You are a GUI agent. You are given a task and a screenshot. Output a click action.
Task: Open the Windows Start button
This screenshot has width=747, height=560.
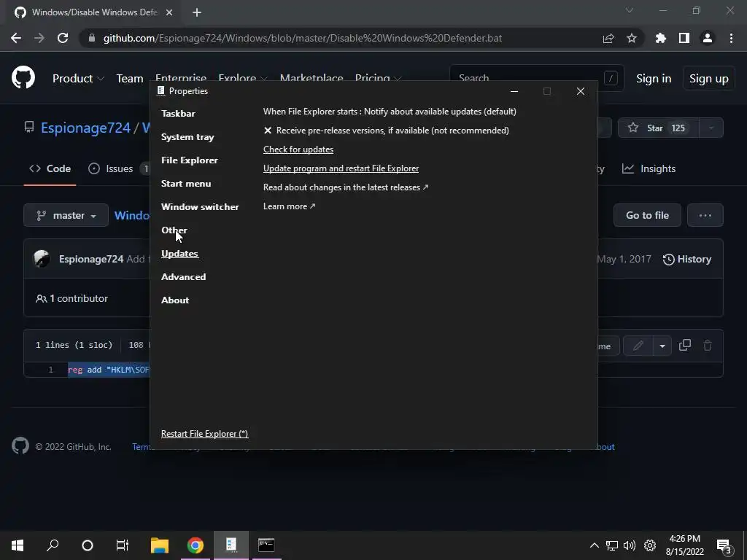(18, 545)
